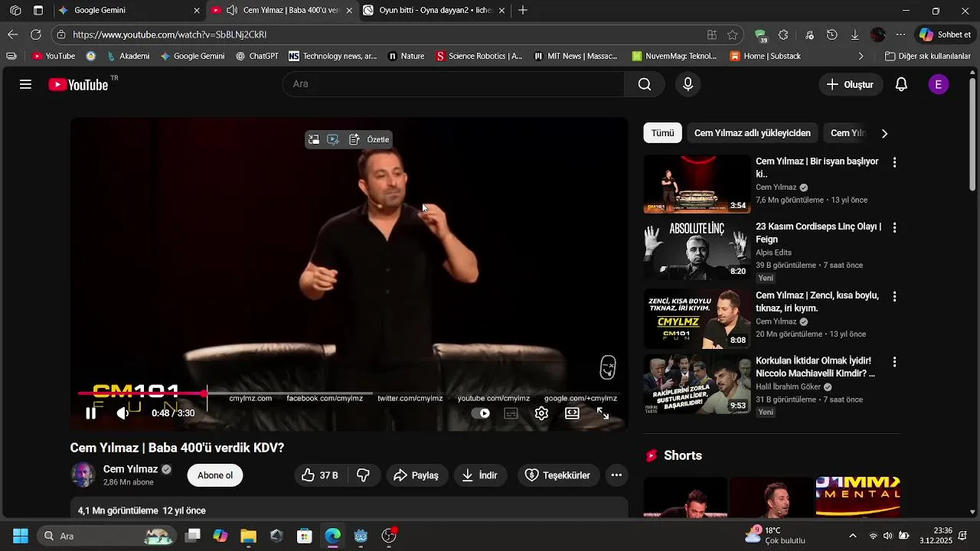Open a new browser tab
Image resolution: width=980 pixels, height=551 pixels.
523,11
